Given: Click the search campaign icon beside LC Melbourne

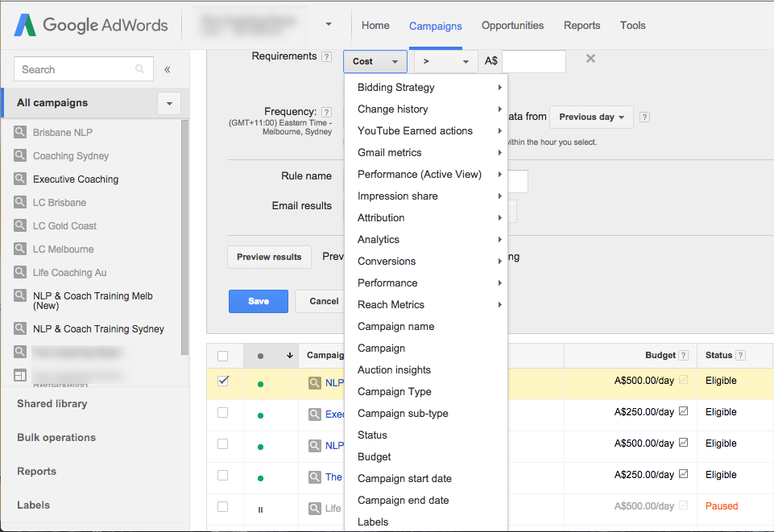Looking at the screenshot, I should 20,249.
